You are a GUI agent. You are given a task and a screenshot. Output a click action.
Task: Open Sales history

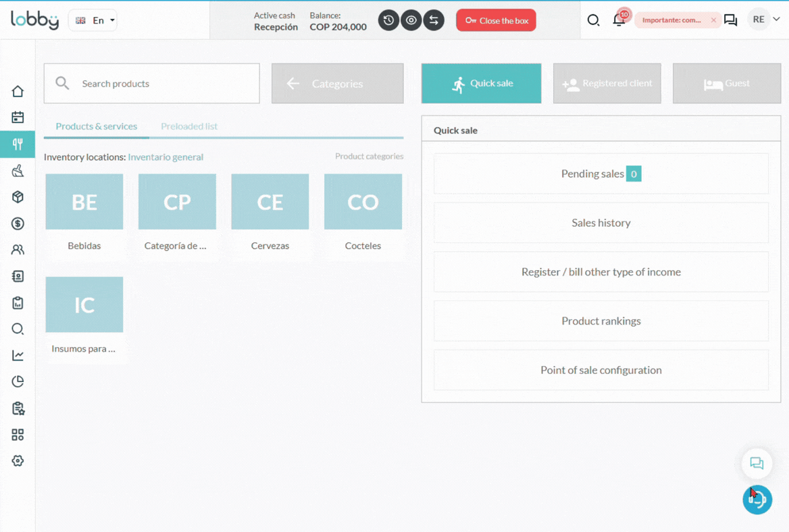601,223
